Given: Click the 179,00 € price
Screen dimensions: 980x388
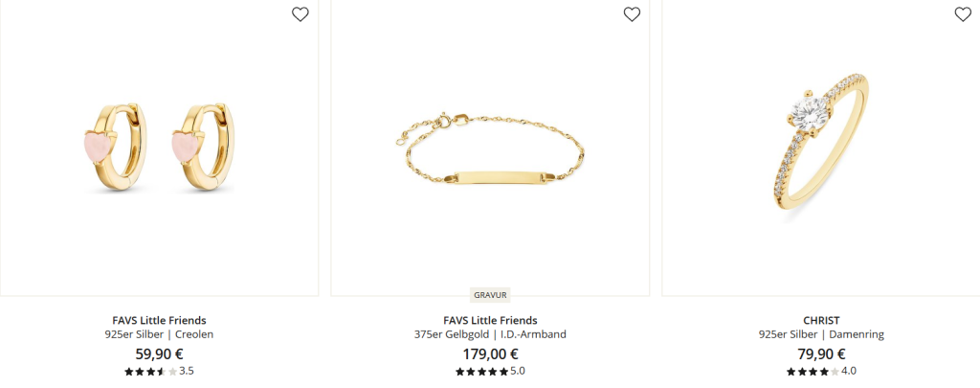Looking at the screenshot, I should click(x=490, y=354).
